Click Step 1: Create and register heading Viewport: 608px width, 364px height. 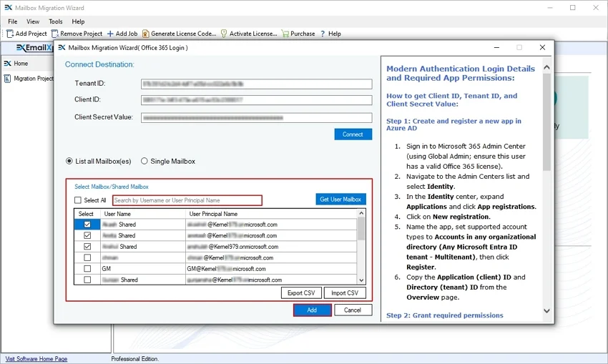[x=453, y=124]
